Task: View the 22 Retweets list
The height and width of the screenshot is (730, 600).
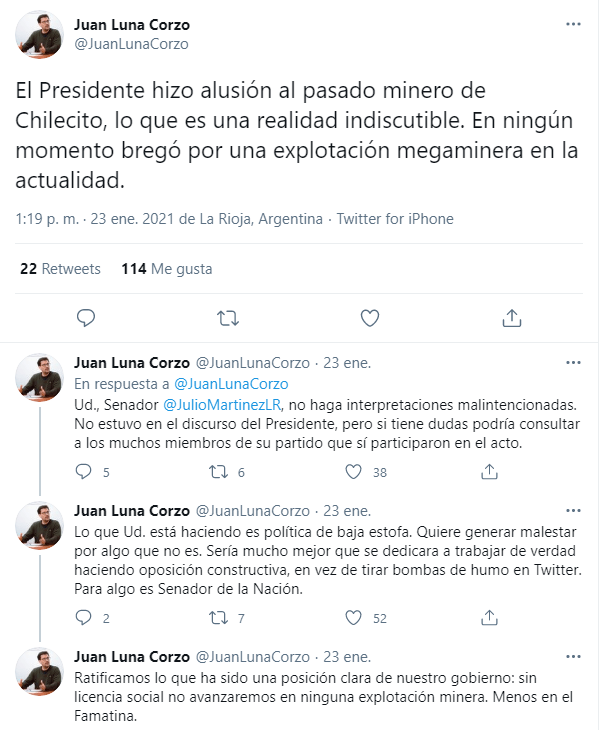Action: pyautogui.click(x=60, y=269)
